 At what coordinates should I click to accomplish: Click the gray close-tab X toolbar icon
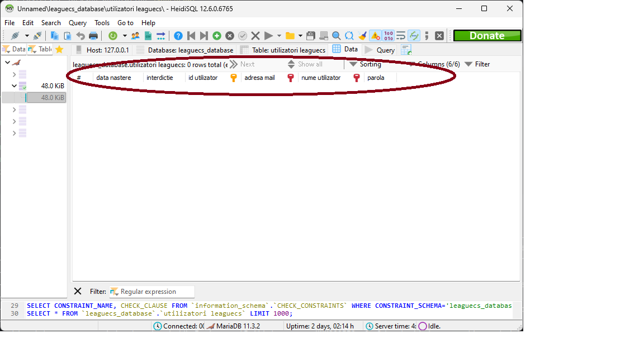coord(439,36)
